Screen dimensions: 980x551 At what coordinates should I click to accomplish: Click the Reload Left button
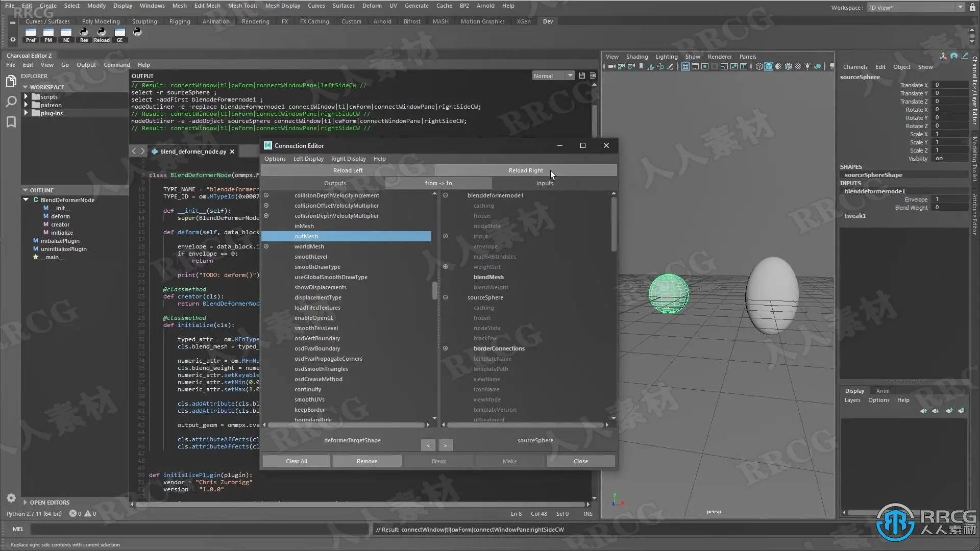click(x=348, y=170)
